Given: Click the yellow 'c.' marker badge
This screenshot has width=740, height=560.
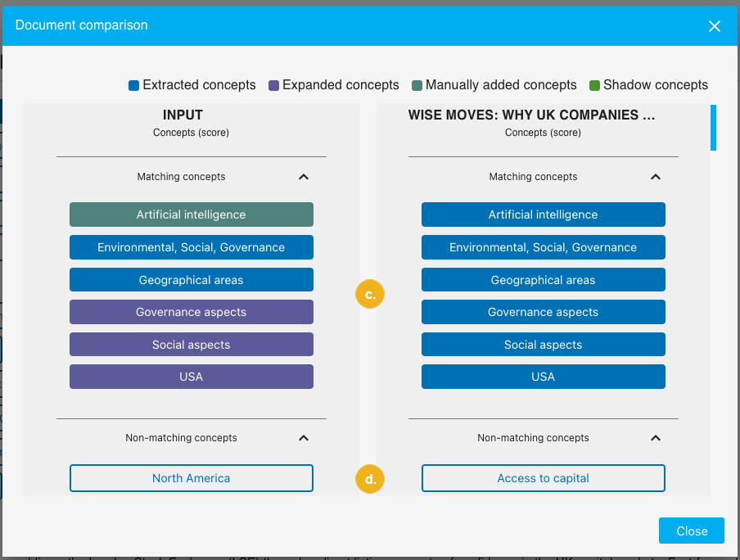Looking at the screenshot, I should point(370,295).
